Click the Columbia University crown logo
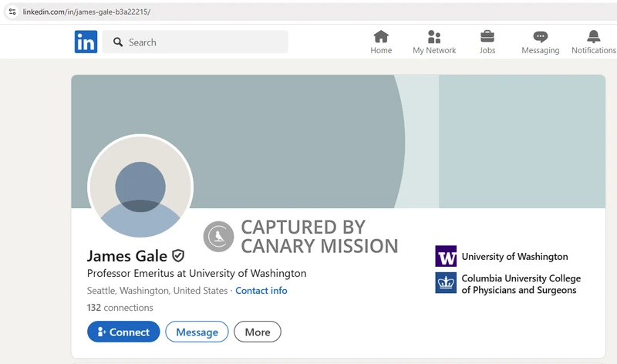This screenshot has height=364, width=617. pyautogui.click(x=446, y=283)
